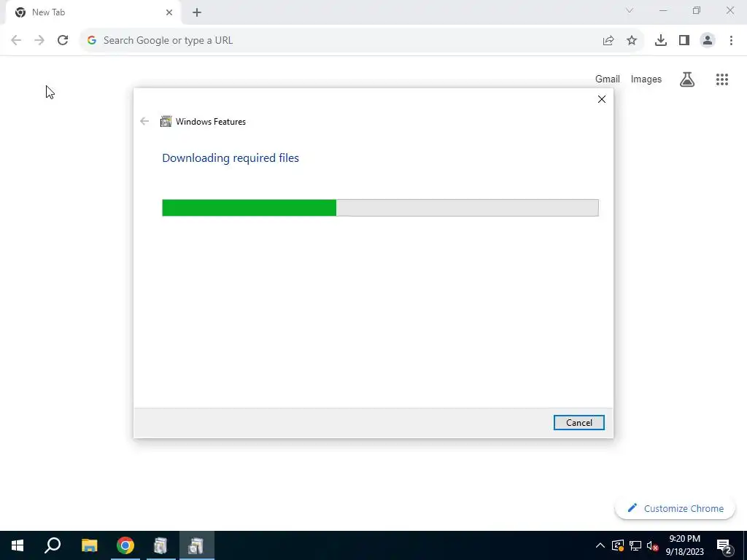Open network status tray icon
The width and height of the screenshot is (747, 560).
coord(635,545)
